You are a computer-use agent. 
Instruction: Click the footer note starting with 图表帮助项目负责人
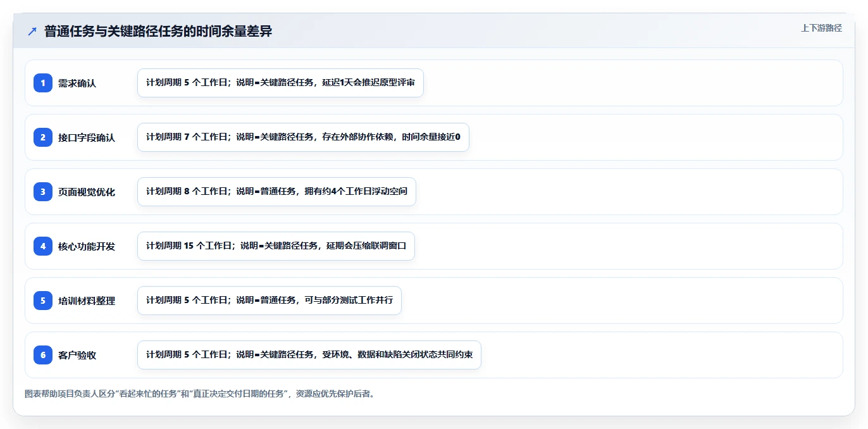pos(201,394)
